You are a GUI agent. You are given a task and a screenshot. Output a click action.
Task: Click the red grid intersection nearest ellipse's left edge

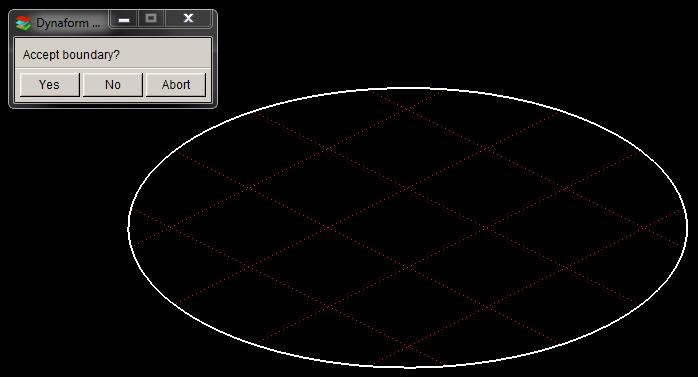pyautogui.click(x=170, y=227)
